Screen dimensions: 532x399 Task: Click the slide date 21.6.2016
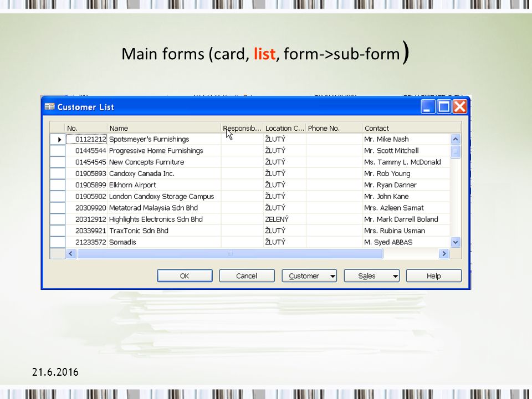[x=55, y=372]
